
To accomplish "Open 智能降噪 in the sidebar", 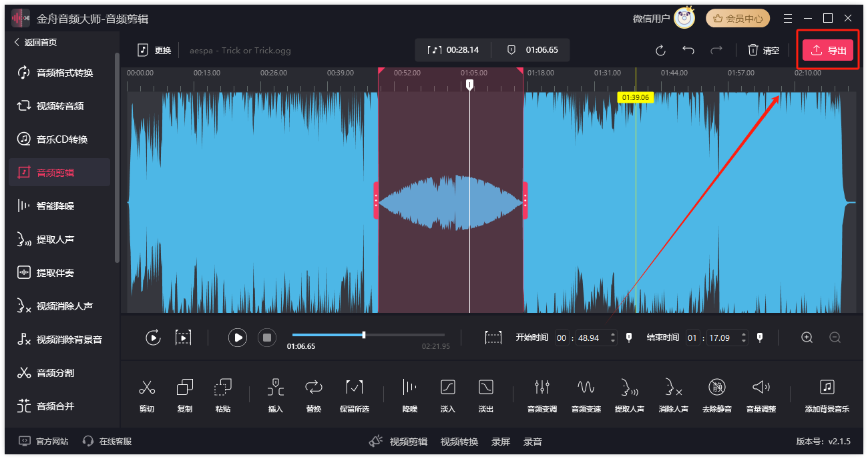I will point(60,206).
